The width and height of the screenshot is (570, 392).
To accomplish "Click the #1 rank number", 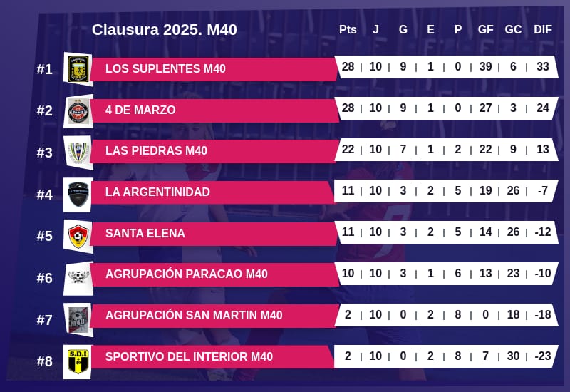I will click(45, 69).
